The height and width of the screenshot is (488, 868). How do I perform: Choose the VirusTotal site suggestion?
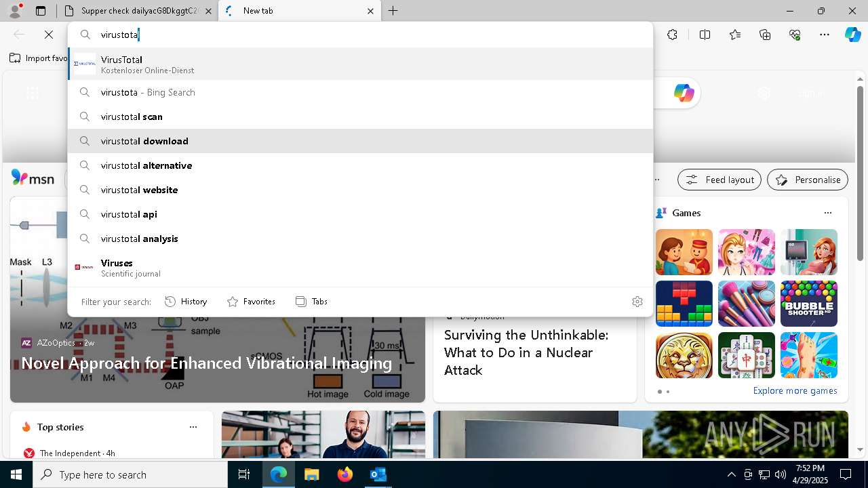pyautogui.click(x=361, y=64)
